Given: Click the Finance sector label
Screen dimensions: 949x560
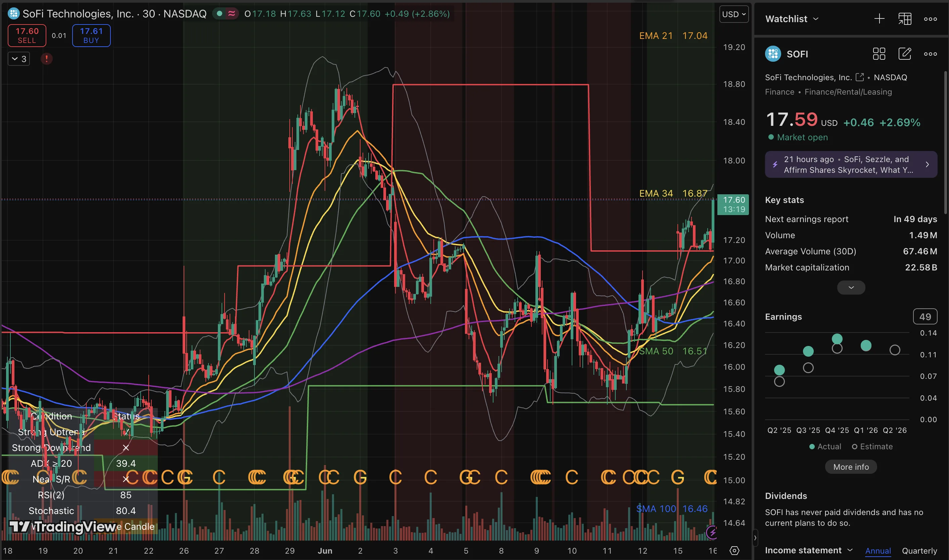Looking at the screenshot, I should tap(779, 92).
